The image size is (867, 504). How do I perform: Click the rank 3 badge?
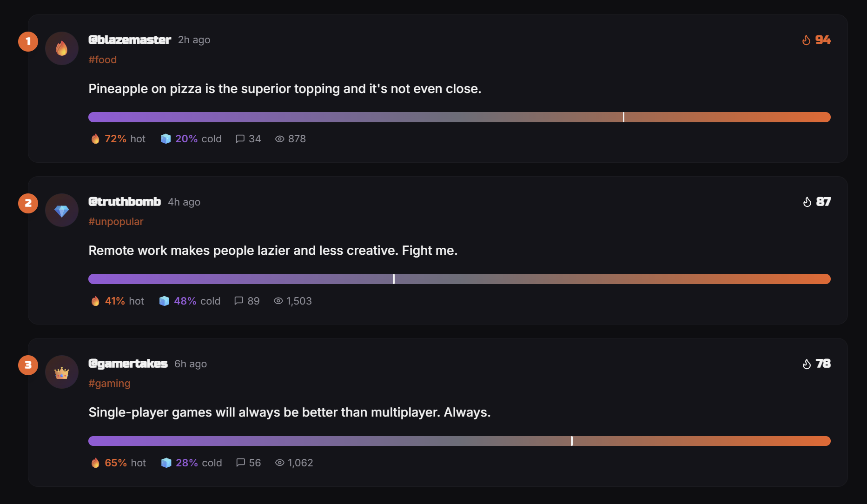click(28, 365)
